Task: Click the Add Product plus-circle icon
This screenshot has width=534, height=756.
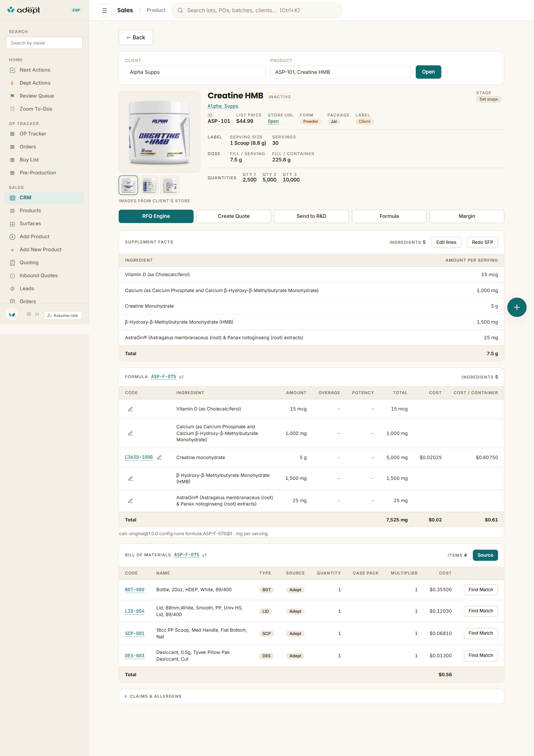Action: tap(12, 237)
